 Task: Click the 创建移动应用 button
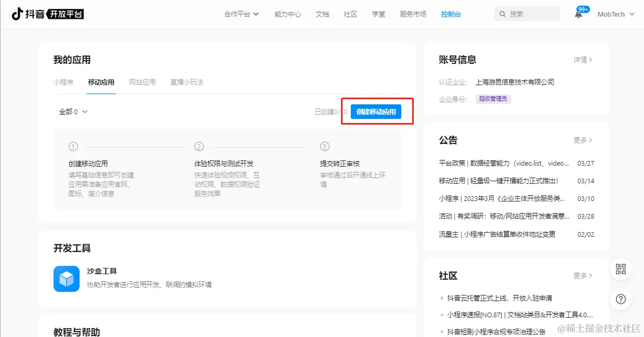click(x=376, y=112)
